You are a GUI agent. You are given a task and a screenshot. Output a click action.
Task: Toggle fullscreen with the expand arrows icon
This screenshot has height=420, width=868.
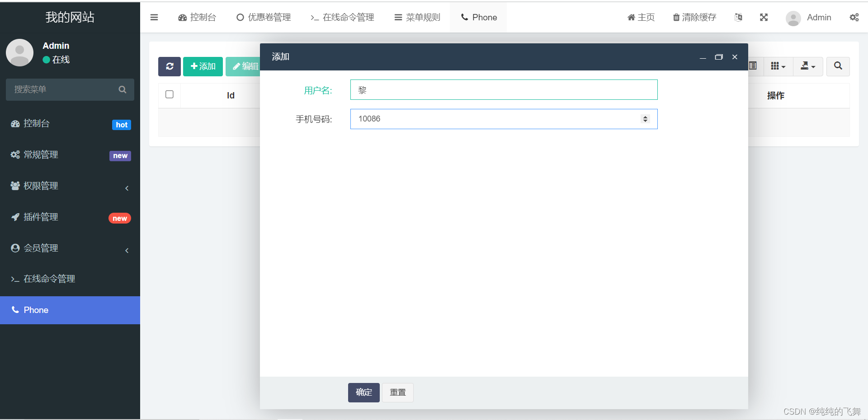click(x=764, y=17)
